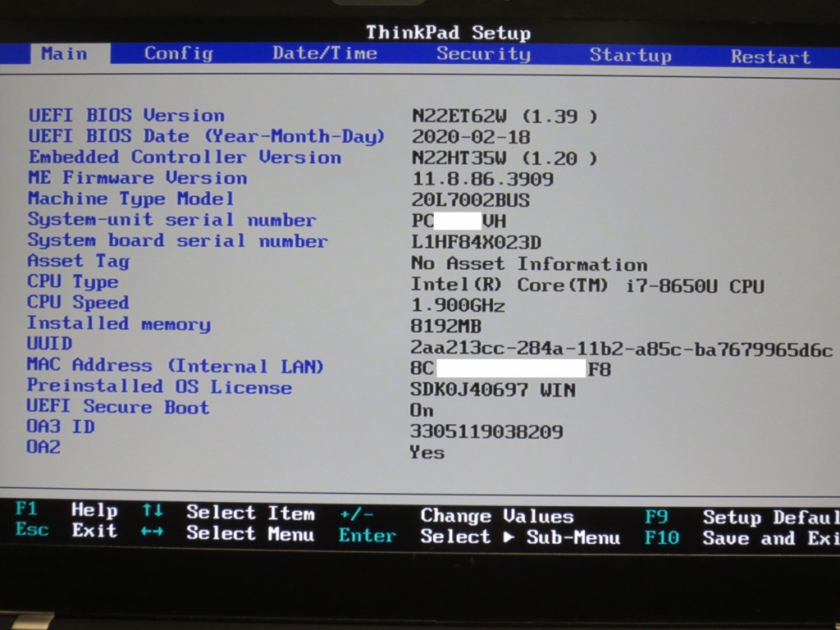Image resolution: width=840 pixels, height=630 pixels.
Task: Select Intel Core i7-8650U CPU value
Action: coord(587,285)
